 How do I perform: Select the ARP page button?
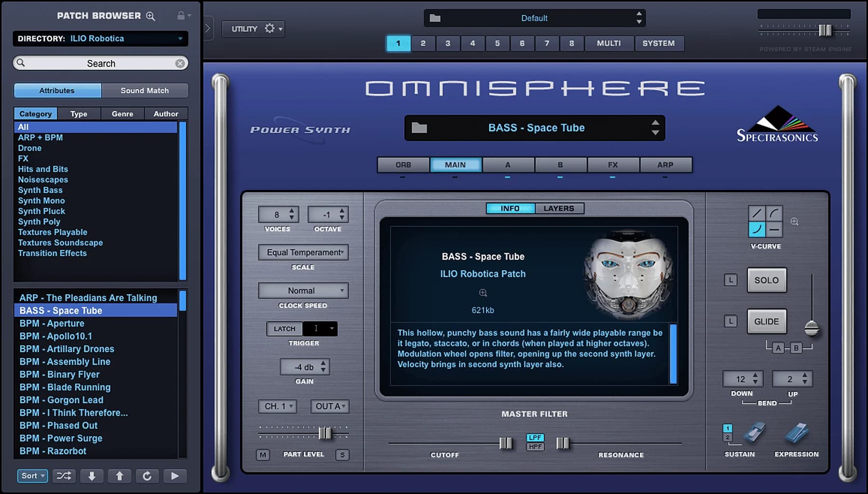point(666,165)
